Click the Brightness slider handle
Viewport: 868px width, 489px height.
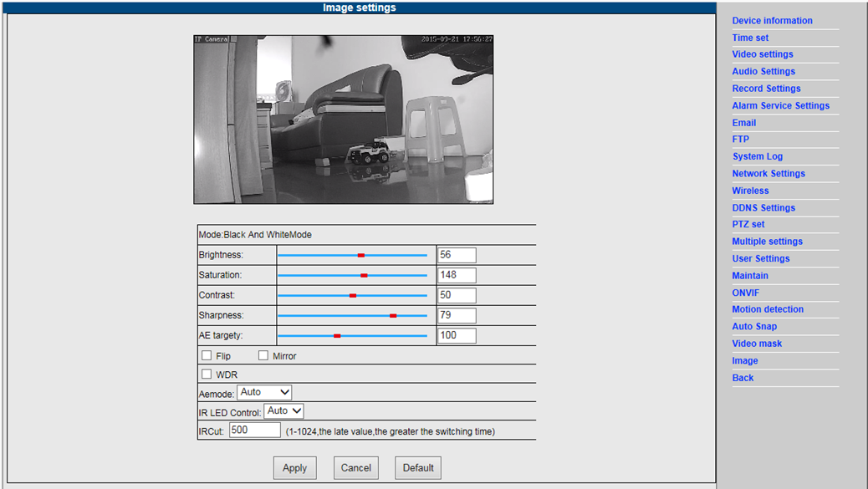pos(361,255)
